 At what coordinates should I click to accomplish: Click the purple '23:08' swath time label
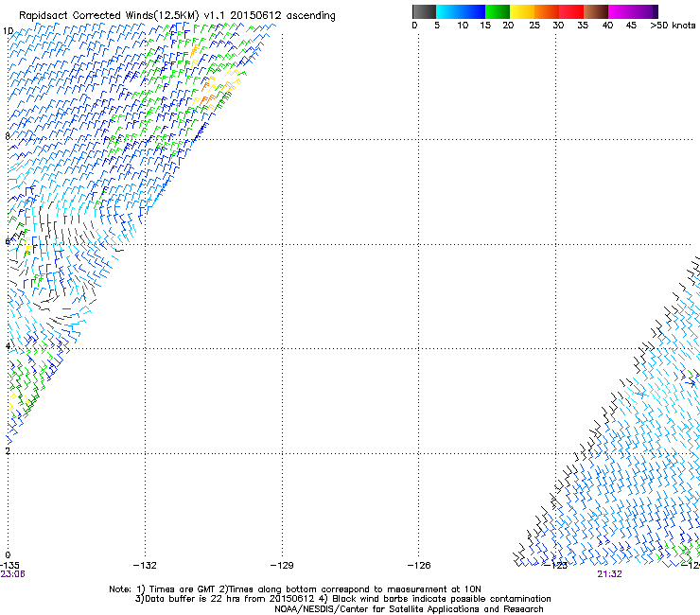pyautogui.click(x=13, y=574)
